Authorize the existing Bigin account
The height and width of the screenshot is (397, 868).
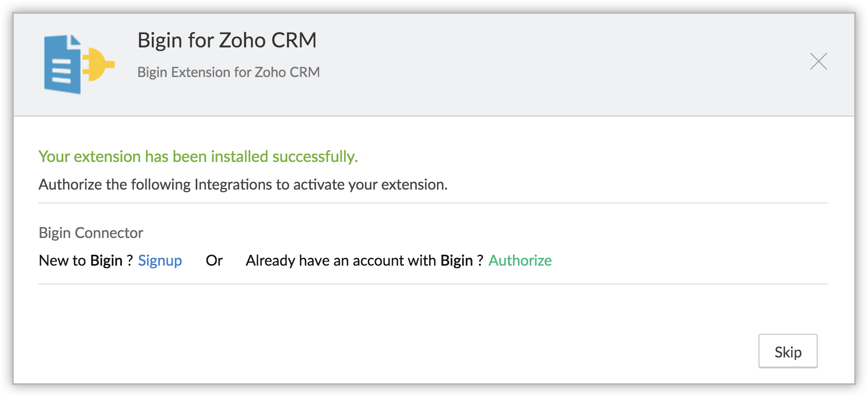click(x=520, y=260)
